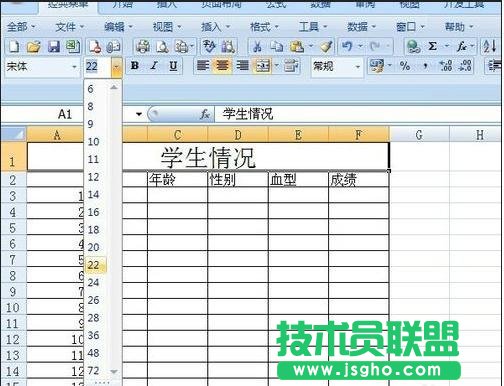Click the Save As Excel icon
504x386 pixels.
[x=72, y=47]
